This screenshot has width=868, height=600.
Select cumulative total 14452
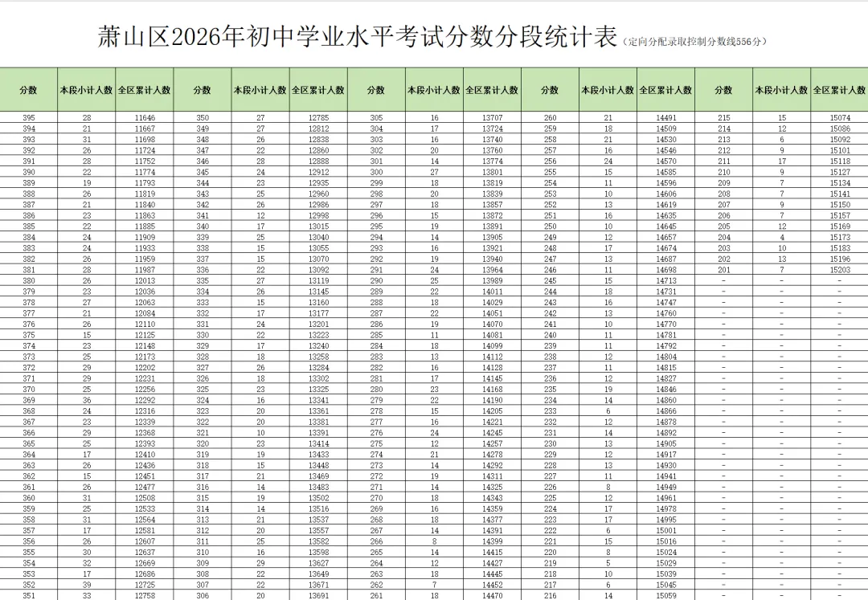pyautogui.click(x=493, y=585)
